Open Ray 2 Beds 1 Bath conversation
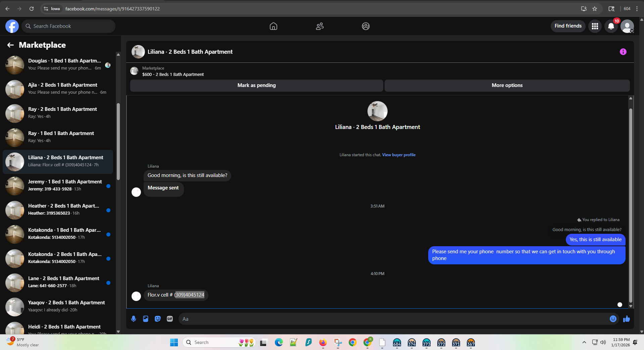The image size is (644, 350). click(58, 114)
